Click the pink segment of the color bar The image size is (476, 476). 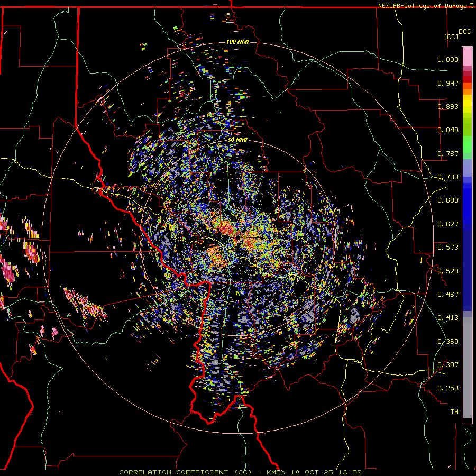pos(467,57)
